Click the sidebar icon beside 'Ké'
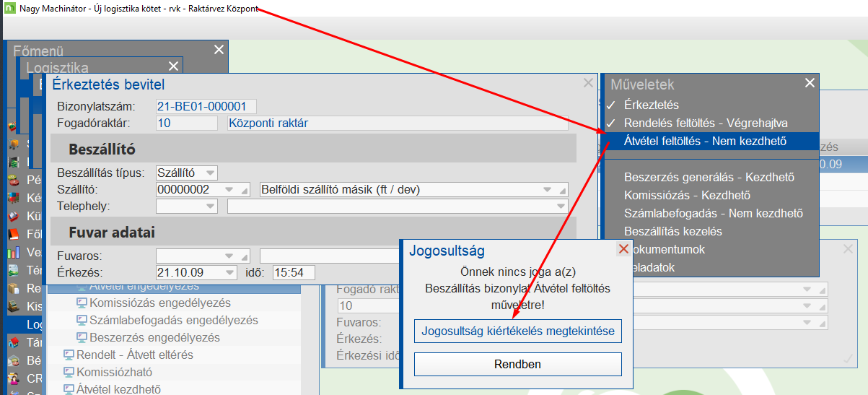This screenshot has width=868, height=395. click(x=13, y=199)
